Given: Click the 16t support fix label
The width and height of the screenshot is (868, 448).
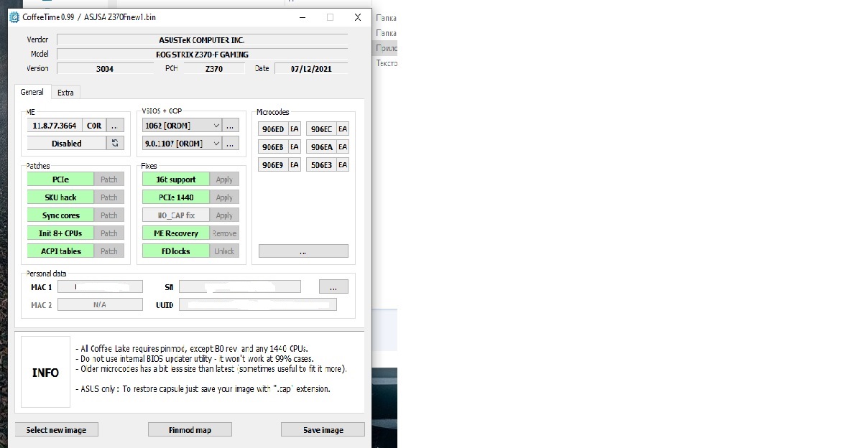Looking at the screenshot, I should coord(176,179).
